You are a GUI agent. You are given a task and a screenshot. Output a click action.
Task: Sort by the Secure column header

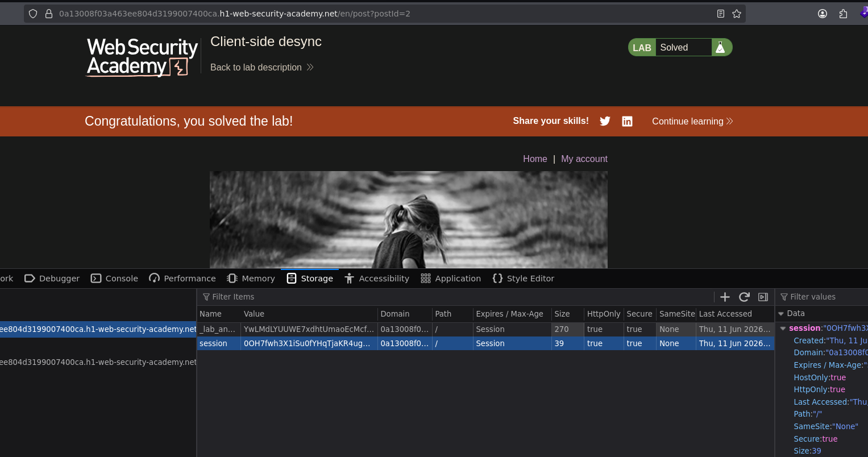click(x=639, y=314)
